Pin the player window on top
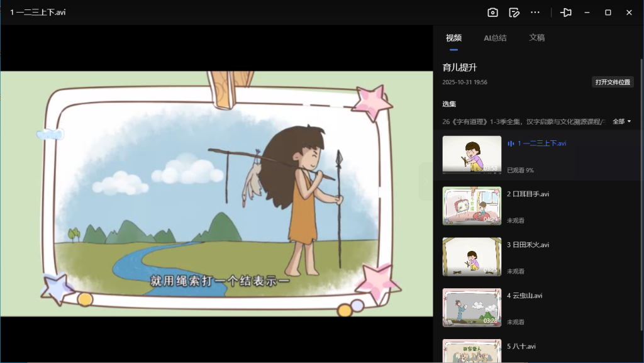The width and height of the screenshot is (644, 363). tap(566, 13)
